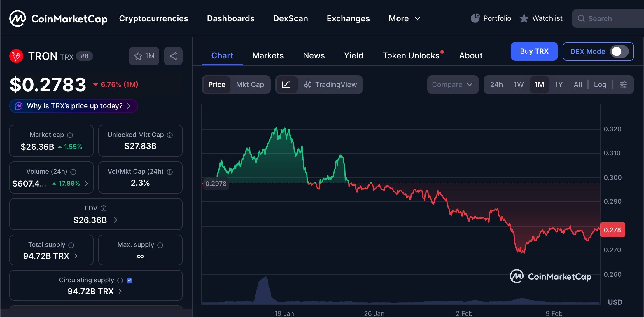644x317 pixels.
Task: Click the FDV info icon
Action: pos(104,208)
